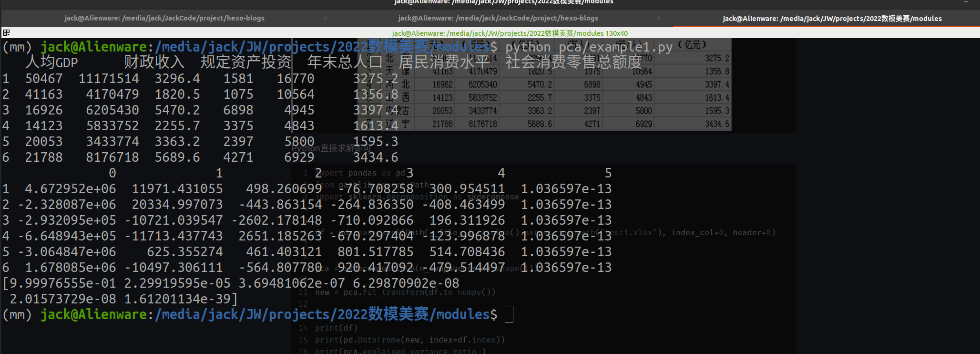
Task: Click the PCA value '514.708436'
Action: [467, 251]
